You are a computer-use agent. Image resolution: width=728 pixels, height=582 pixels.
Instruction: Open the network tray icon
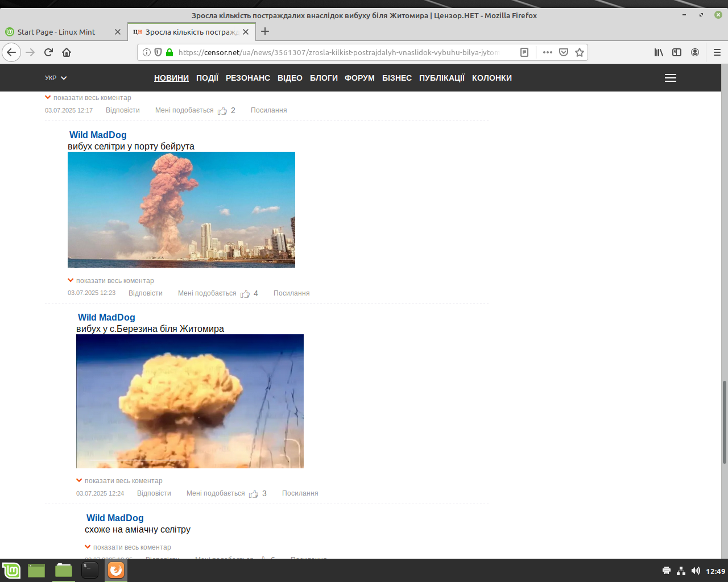point(681,571)
